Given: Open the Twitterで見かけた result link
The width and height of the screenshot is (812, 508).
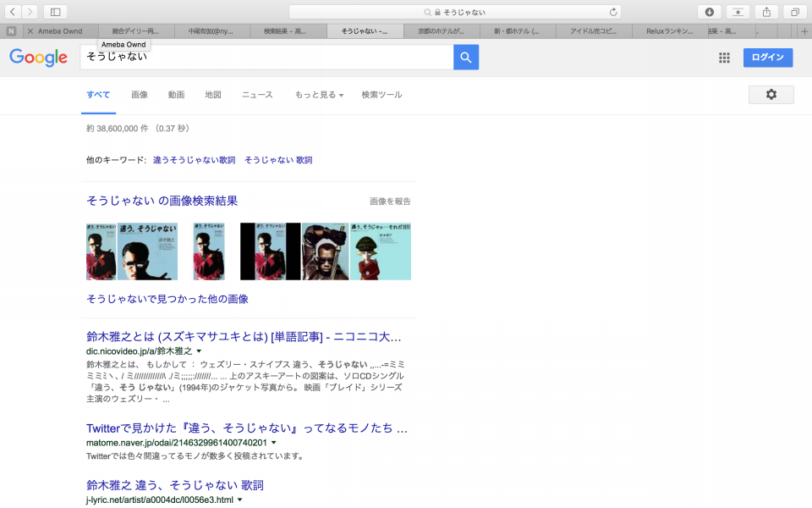Looking at the screenshot, I should [247, 428].
